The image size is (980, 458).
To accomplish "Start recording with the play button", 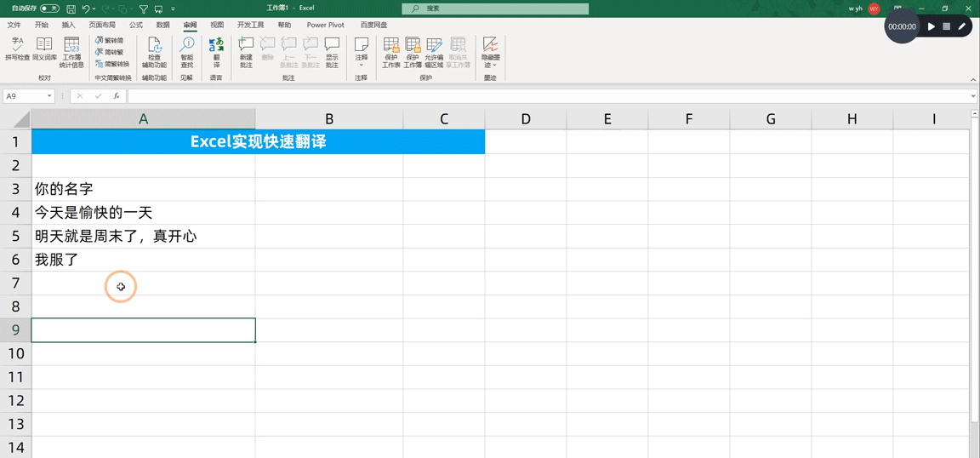I will pos(932,26).
